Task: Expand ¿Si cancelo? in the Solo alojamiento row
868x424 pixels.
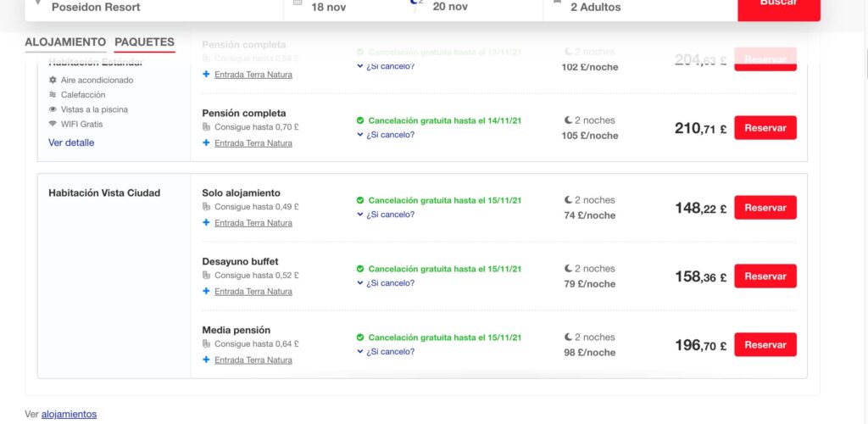Action: coord(386,215)
